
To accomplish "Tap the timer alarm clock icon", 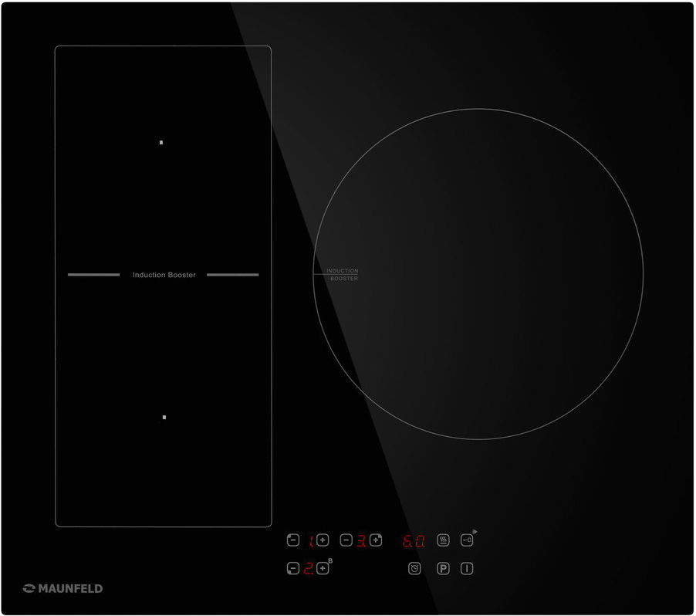I will tap(414, 568).
